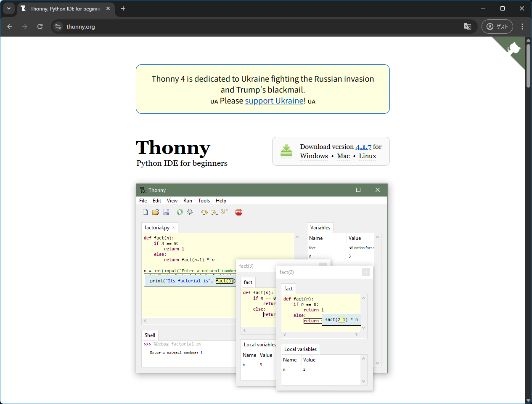Open the tab search dropdown

pos(9,8)
